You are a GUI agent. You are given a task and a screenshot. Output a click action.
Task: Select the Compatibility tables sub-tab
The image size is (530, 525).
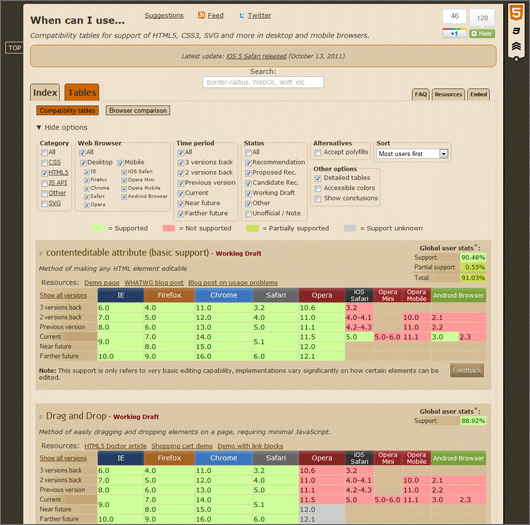click(x=67, y=111)
